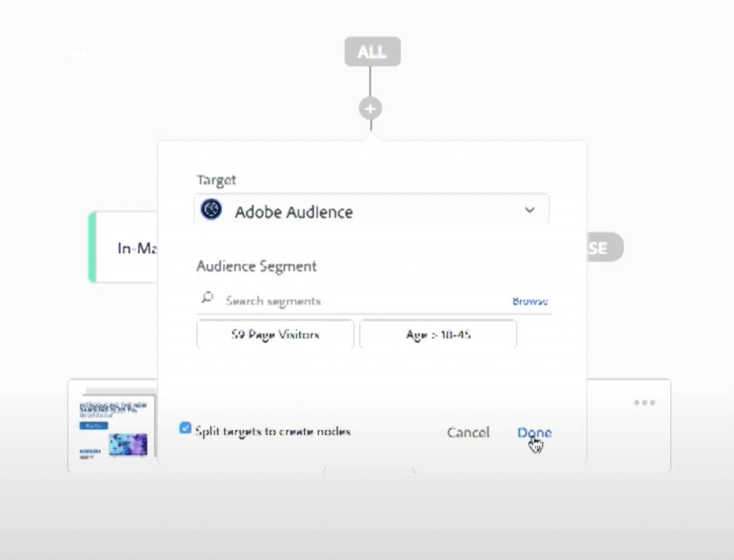Open the Target dropdown showing Adobe Audience
This screenshot has height=560, width=734.
371,210
